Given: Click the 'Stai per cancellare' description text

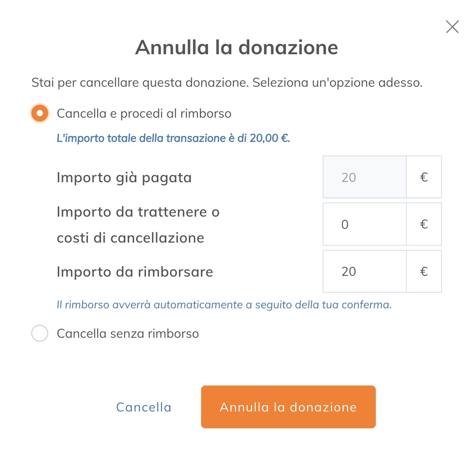Looking at the screenshot, I should tap(227, 83).
